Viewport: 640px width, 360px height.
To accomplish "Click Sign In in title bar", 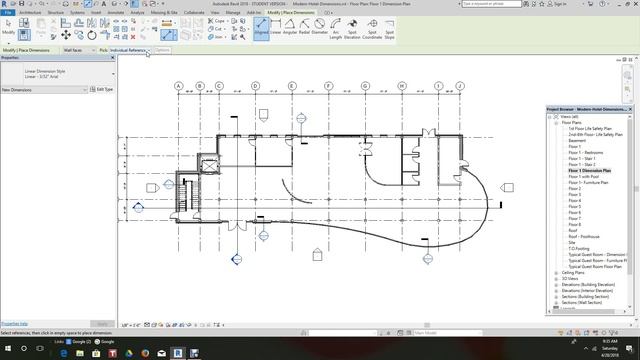I will pyautogui.click(x=557, y=4).
